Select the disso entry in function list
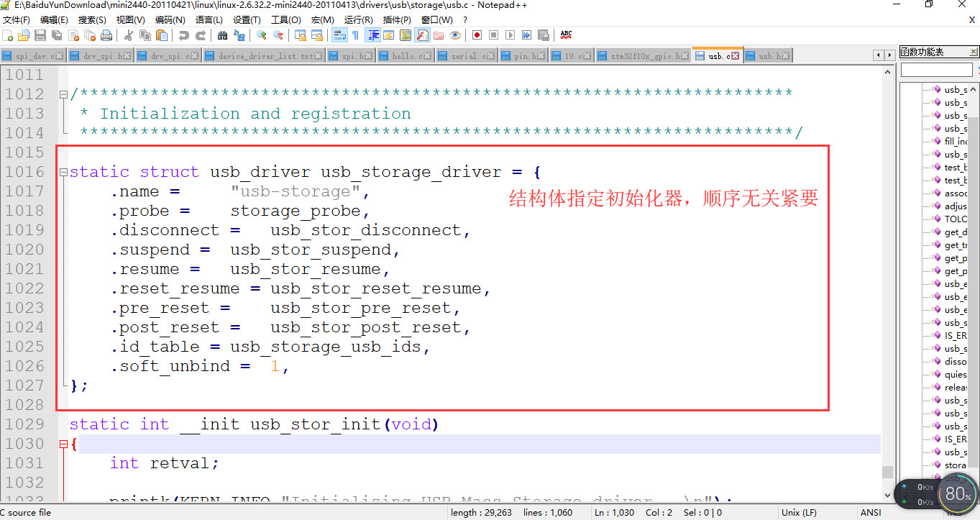The height and width of the screenshot is (520, 980). pos(956,362)
